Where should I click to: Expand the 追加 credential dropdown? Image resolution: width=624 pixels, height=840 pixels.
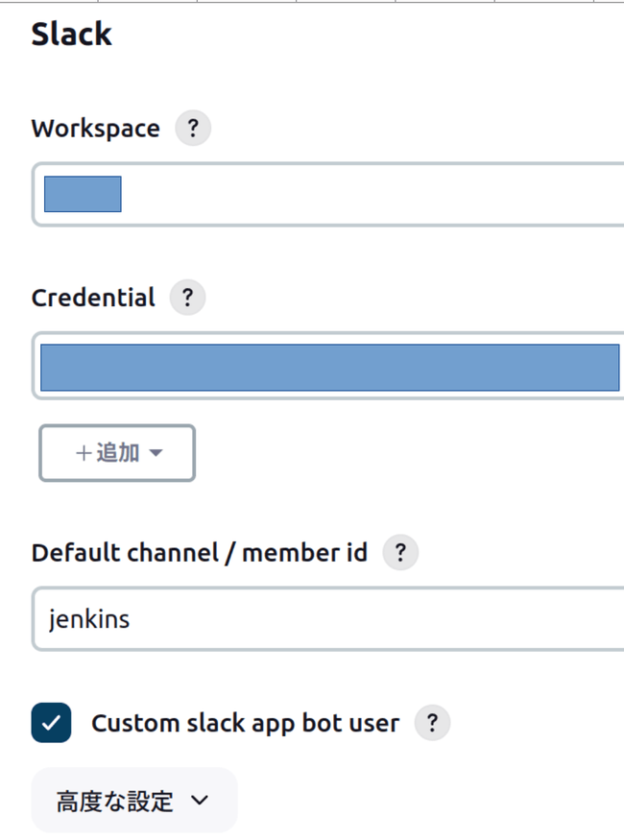[116, 452]
